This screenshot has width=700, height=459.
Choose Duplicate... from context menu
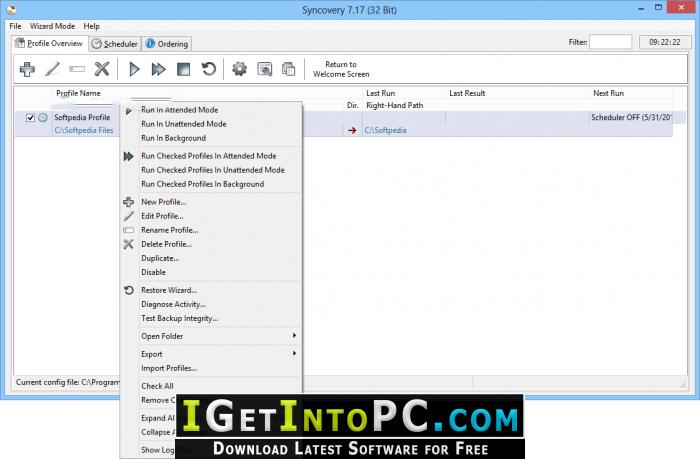pos(160,258)
